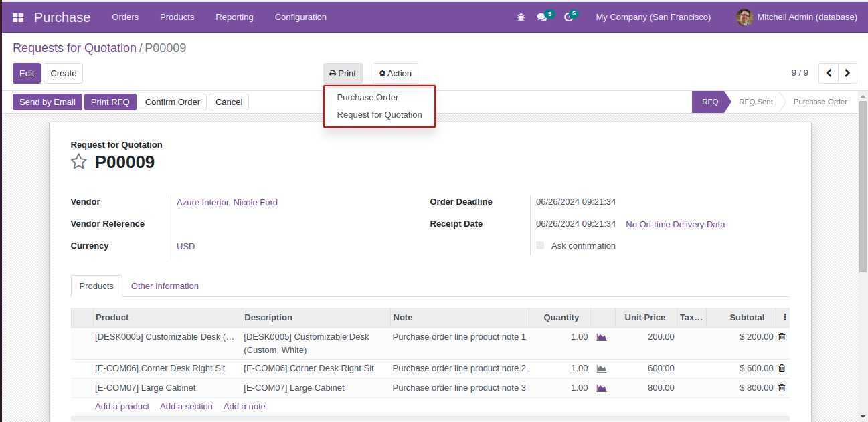Select Request for Quotation print option

click(379, 115)
